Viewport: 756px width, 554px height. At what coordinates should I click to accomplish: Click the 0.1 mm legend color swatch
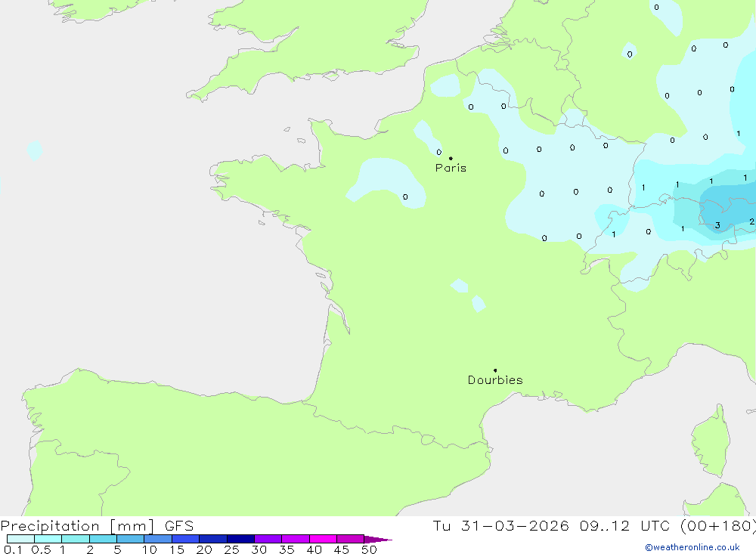[x=20, y=539]
